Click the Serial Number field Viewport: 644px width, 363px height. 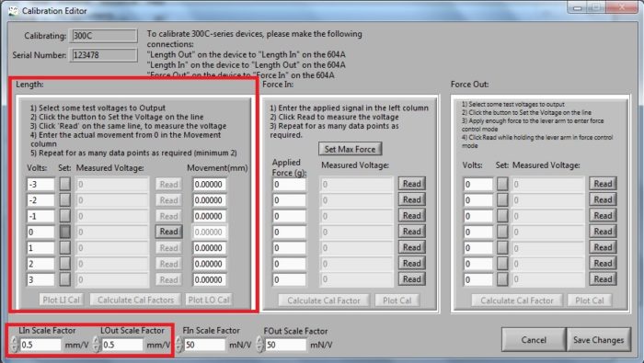point(104,55)
